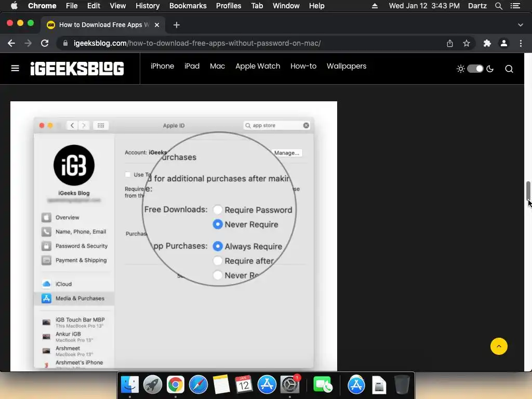The width and height of the screenshot is (532, 399).
Task: Open the Help menu
Action: (x=316, y=6)
